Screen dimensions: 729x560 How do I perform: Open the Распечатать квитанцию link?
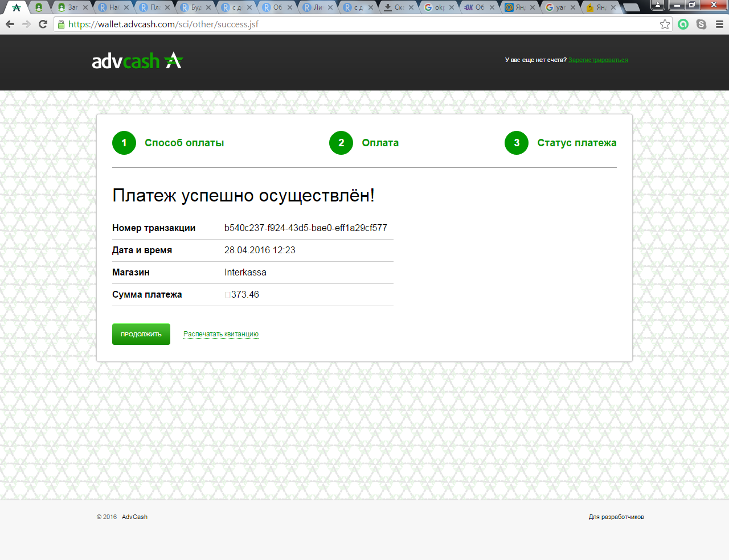point(221,334)
